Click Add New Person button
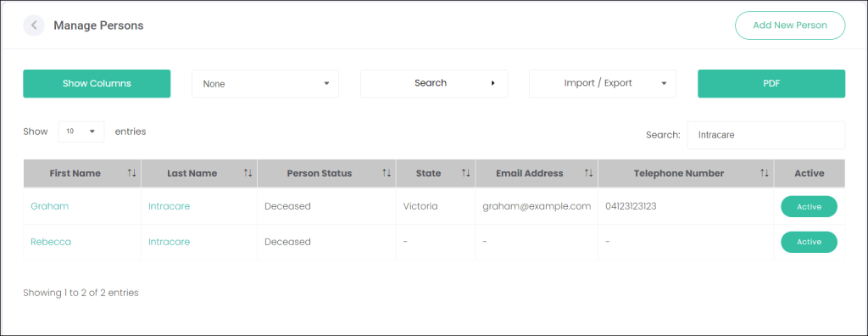Image resolution: width=868 pixels, height=336 pixels. (x=790, y=25)
